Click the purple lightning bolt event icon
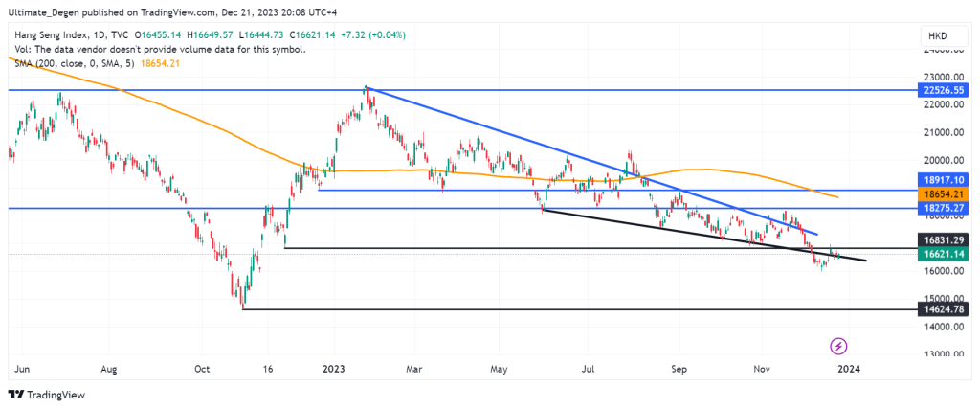Screen dimensions: 980x409 coord(838,345)
